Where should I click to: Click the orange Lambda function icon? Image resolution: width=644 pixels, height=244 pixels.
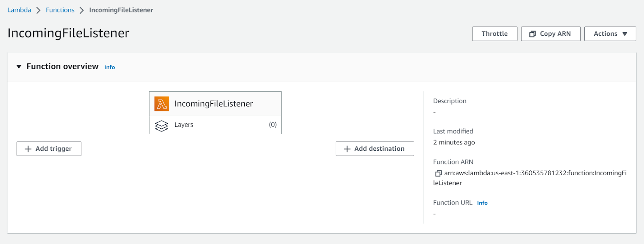[x=162, y=104]
